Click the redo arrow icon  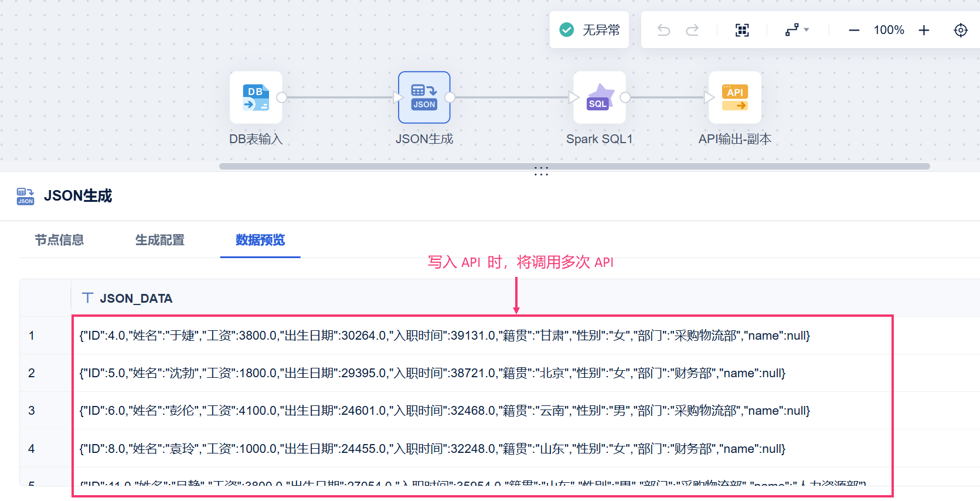[x=692, y=30]
